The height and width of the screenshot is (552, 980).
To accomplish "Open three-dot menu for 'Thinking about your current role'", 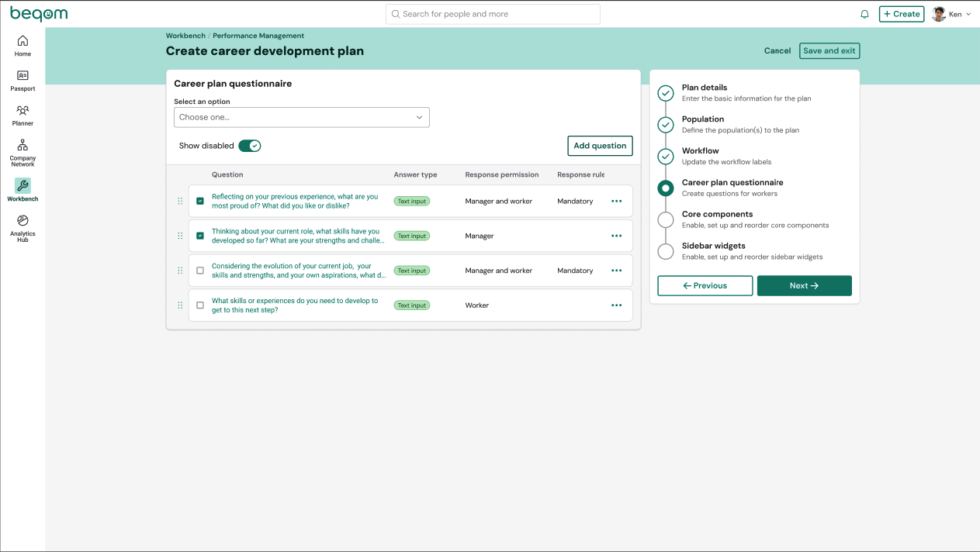I will [x=616, y=236].
